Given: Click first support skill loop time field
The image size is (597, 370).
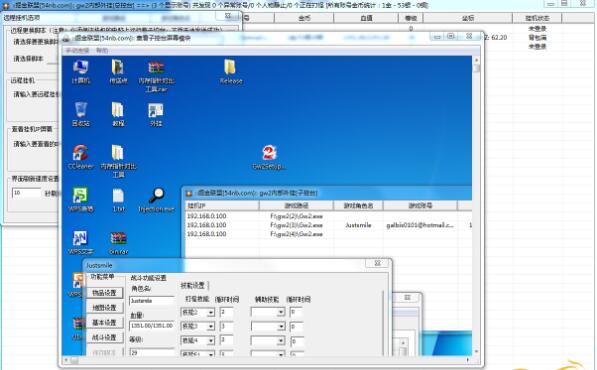Looking at the screenshot, I should (296, 313).
